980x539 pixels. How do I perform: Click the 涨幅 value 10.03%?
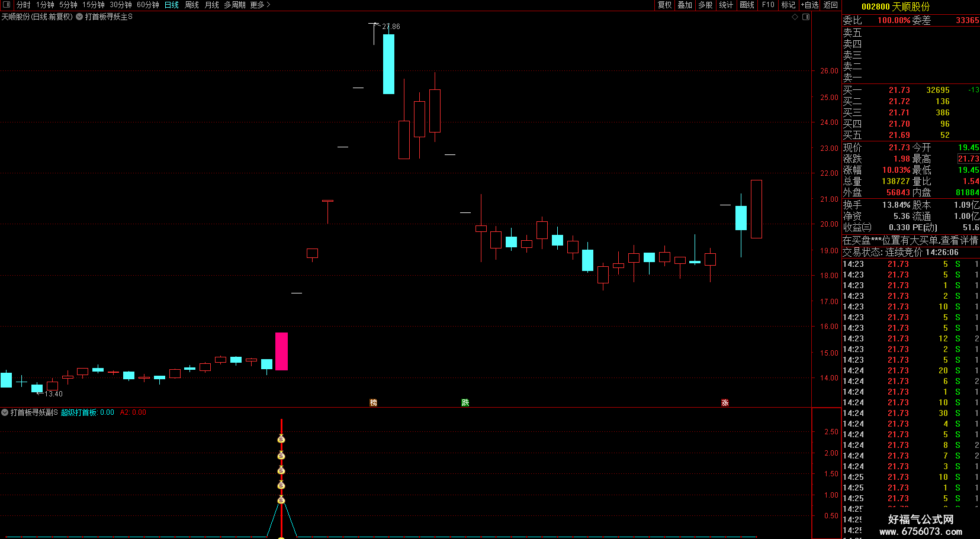click(897, 170)
